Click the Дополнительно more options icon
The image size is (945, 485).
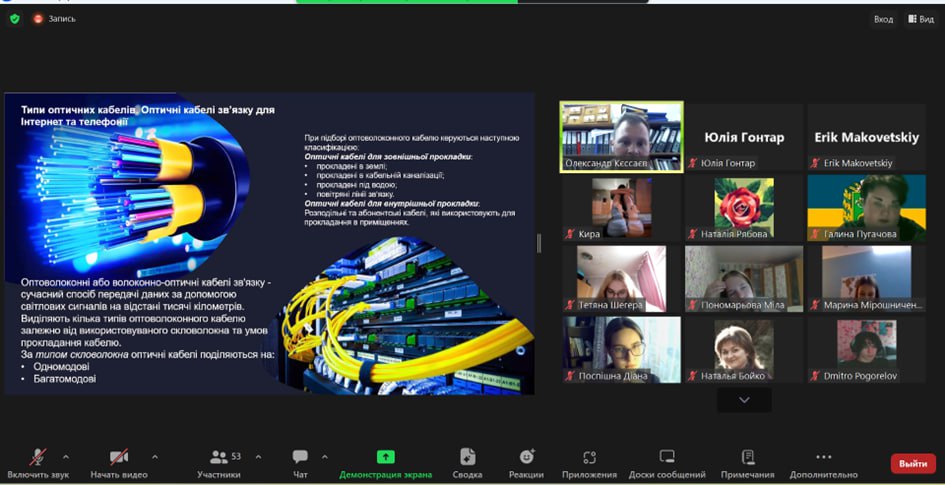tap(823, 457)
